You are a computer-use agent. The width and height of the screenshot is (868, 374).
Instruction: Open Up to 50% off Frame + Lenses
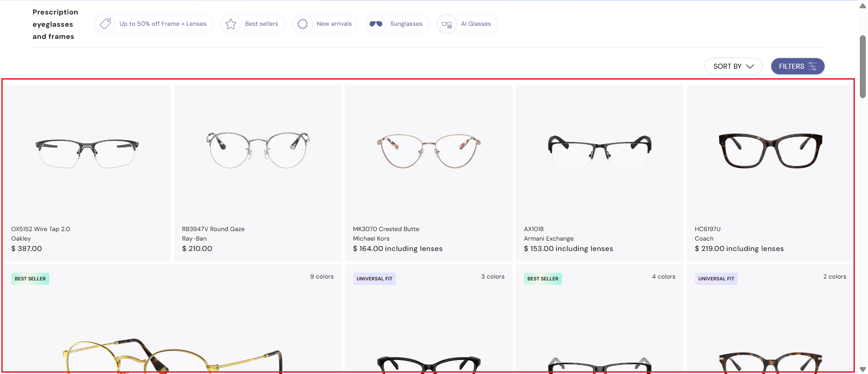[x=163, y=24]
